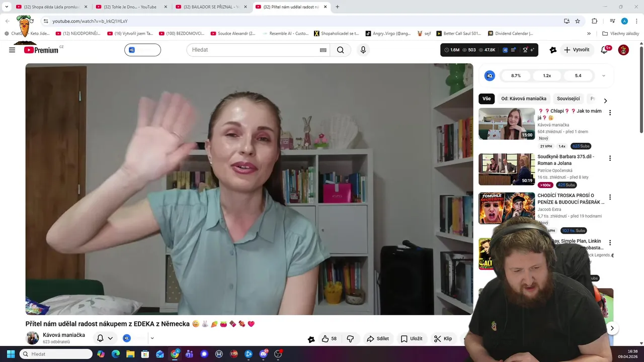Click the blue vidIQ logo in dark toolbar
This screenshot has width=644, height=362.
tap(505, 50)
